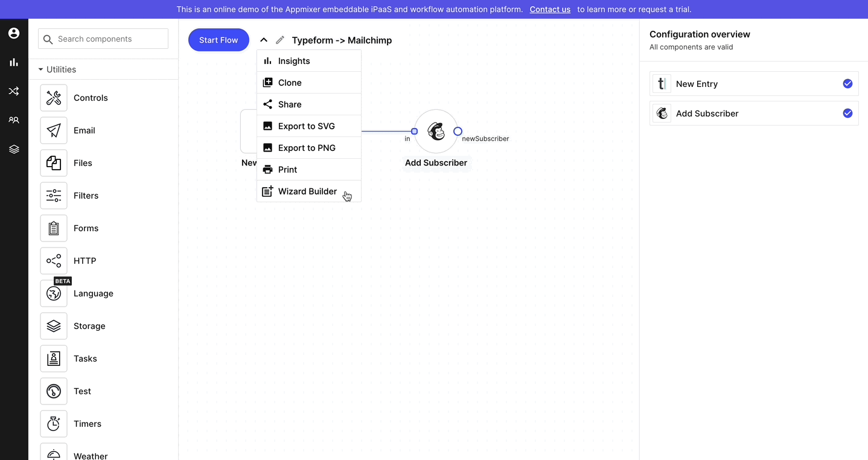Image resolution: width=868 pixels, height=460 pixels.
Task: Click the Start Flow button
Action: pyautogui.click(x=219, y=40)
